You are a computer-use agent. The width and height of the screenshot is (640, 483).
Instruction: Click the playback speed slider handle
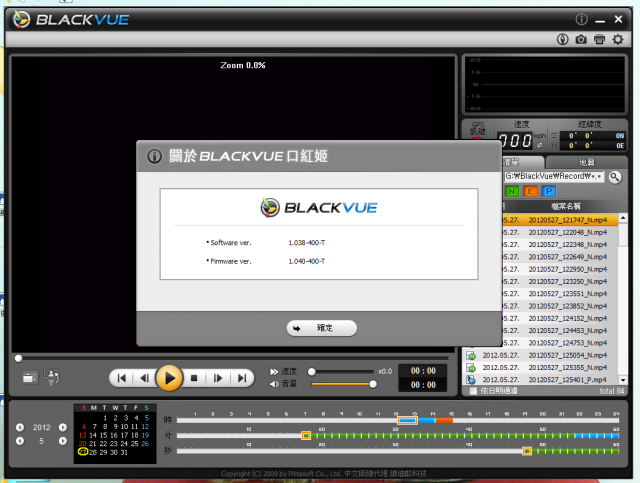pos(312,372)
